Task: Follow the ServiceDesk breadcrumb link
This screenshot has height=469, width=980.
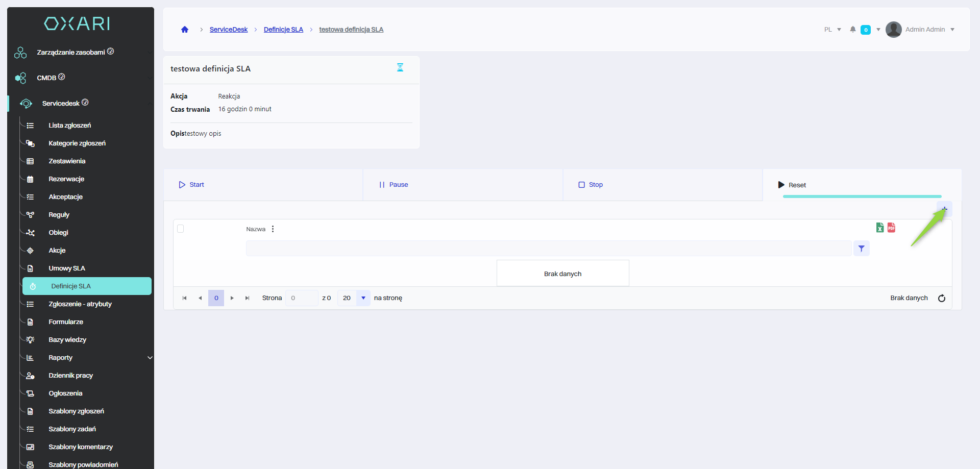Action: coord(228,30)
